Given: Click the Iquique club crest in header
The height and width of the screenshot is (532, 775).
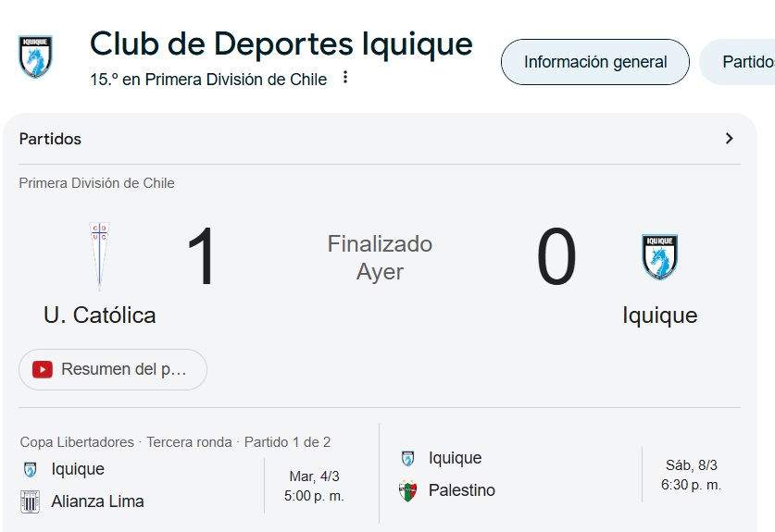Looking at the screenshot, I should (x=35, y=56).
